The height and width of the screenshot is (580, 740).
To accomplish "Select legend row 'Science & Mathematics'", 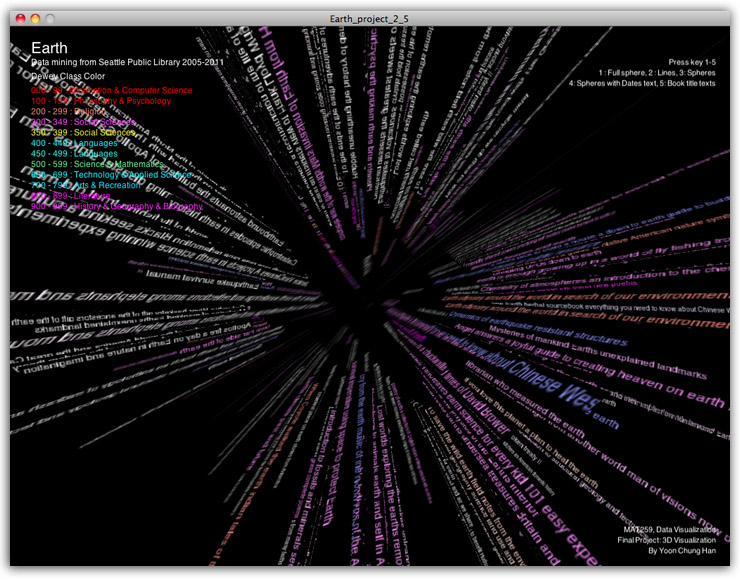I will click(x=97, y=164).
